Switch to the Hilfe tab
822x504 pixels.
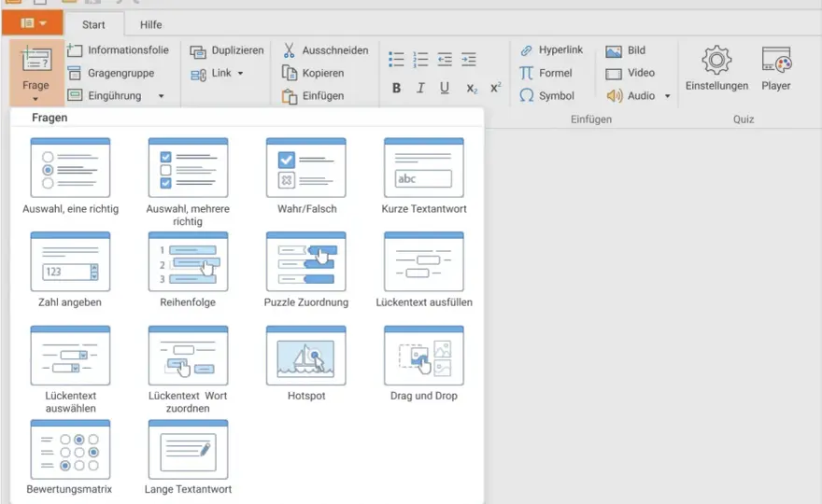[x=151, y=24]
